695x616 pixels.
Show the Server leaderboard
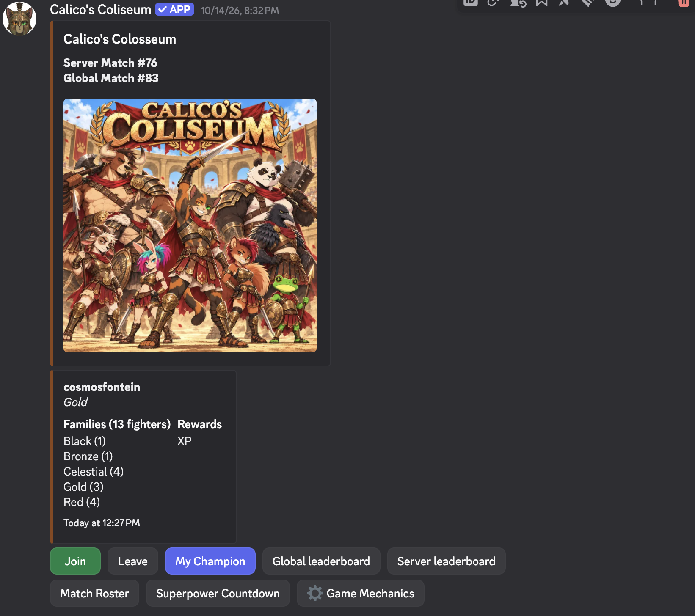[446, 561]
